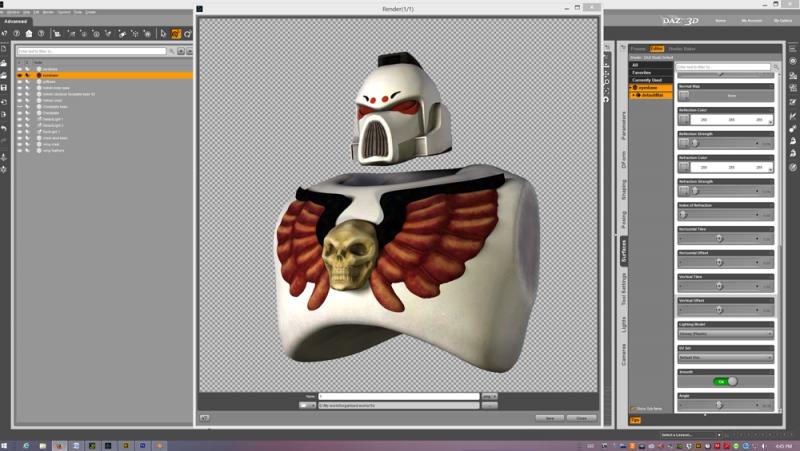
Task: Switch to Presets tab in Surfaces pane
Action: pos(638,49)
